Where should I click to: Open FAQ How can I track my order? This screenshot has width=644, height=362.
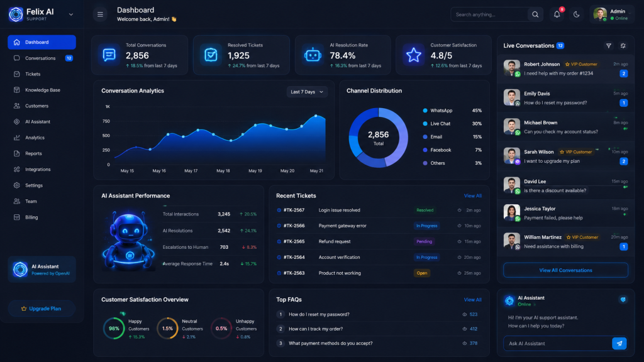point(379,329)
